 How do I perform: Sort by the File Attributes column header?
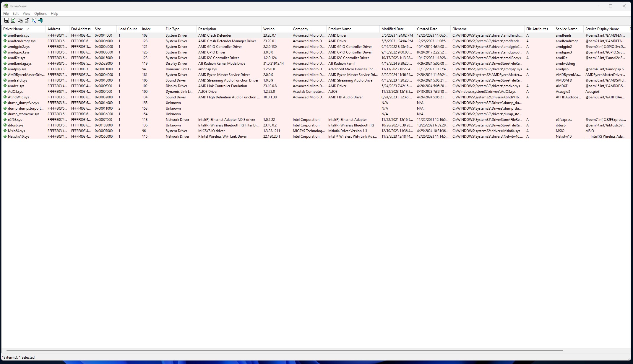click(x=539, y=29)
